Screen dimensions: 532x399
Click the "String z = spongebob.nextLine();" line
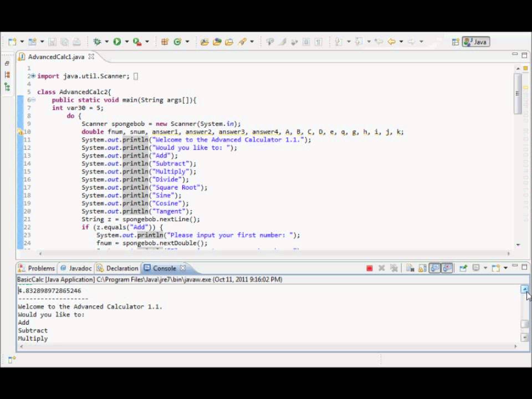pos(140,219)
